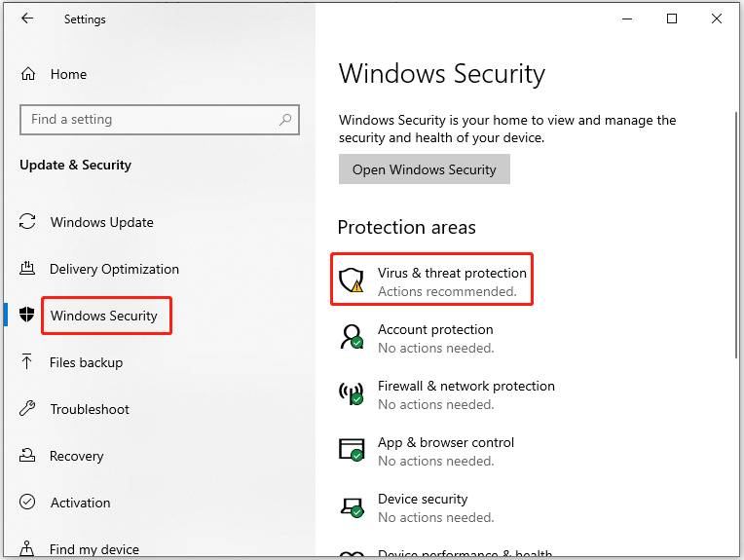Click the Virus & threat protection shield icon
Screen dimensions: 744x560
point(351,280)
